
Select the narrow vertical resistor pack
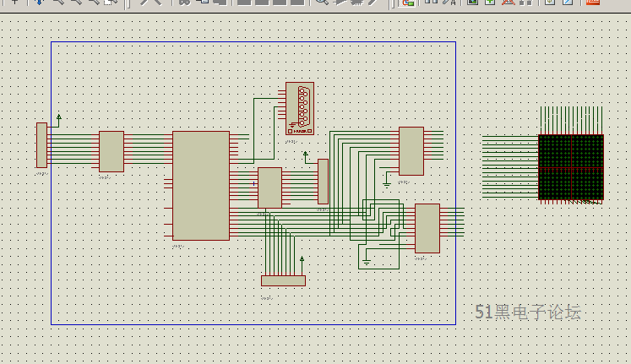point(323,182)
